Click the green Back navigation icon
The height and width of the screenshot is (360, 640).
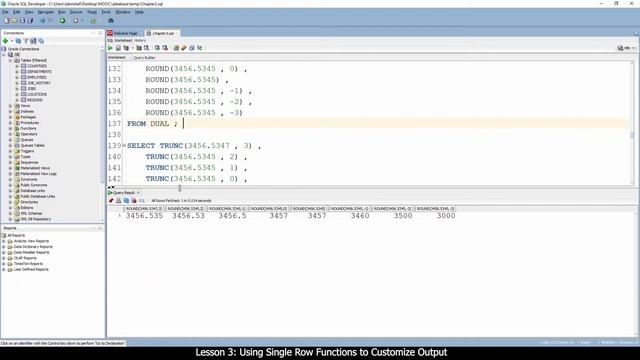(62, 20)
